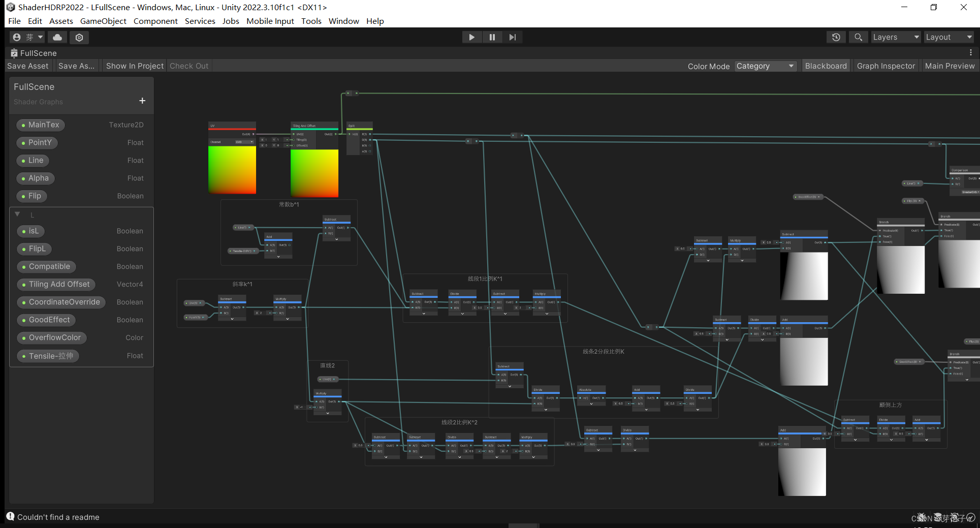
Task: Open the version control hexagon icon
Action: (79, 37)
